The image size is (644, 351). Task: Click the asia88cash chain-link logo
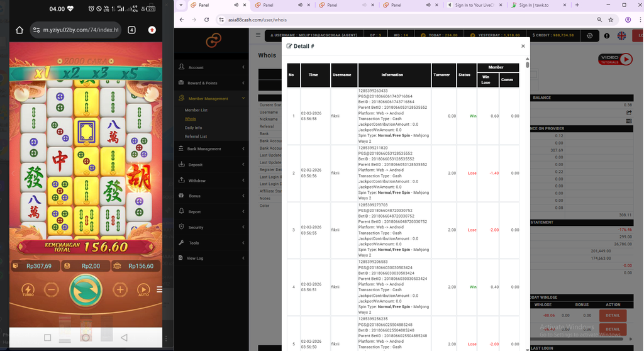tap(214, 40)
